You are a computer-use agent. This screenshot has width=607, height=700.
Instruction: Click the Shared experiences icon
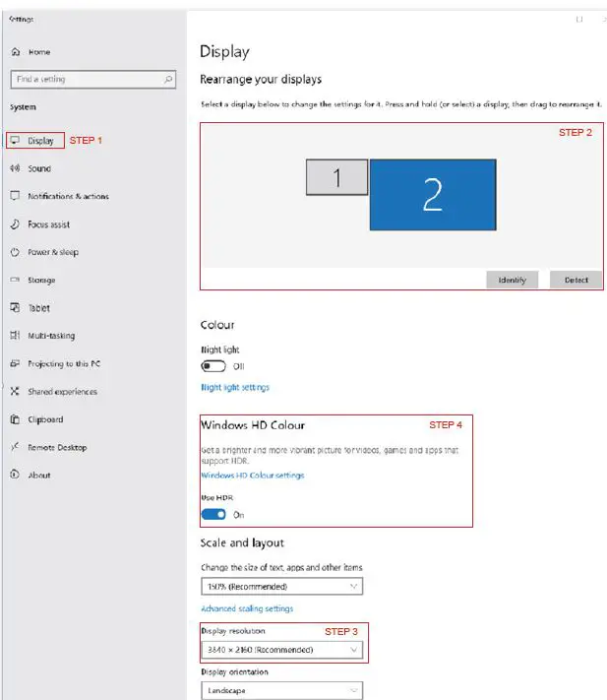(15, 391)
